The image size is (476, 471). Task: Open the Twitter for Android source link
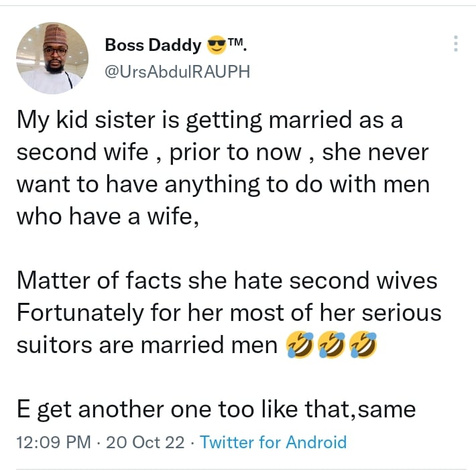click(274, 442)
